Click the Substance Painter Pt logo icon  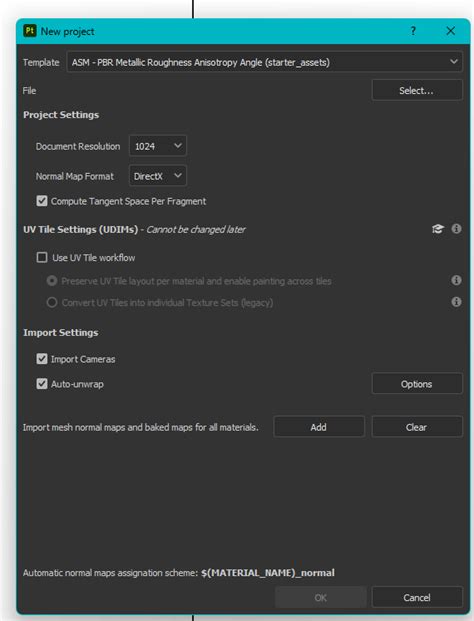click(30, 31)
